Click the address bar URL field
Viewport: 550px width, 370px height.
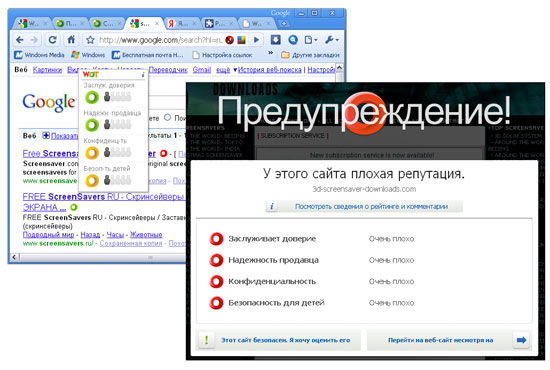coord(160,40)
